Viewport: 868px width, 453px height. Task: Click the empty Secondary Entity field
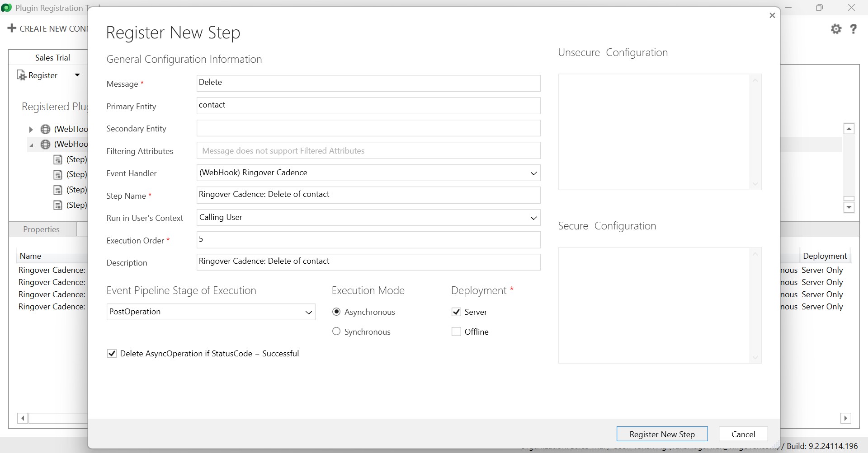(368, 128)
